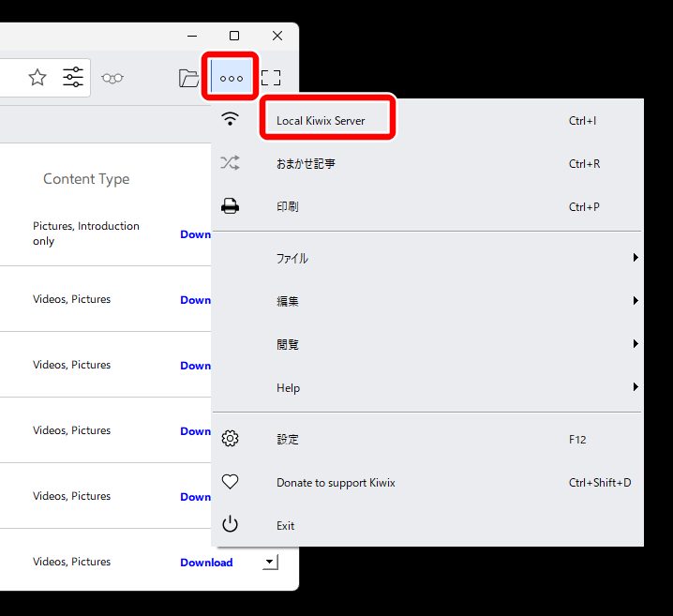Click the bookmark star icon
The width and height of the screenshot is (673, 616).
(37, 78)
